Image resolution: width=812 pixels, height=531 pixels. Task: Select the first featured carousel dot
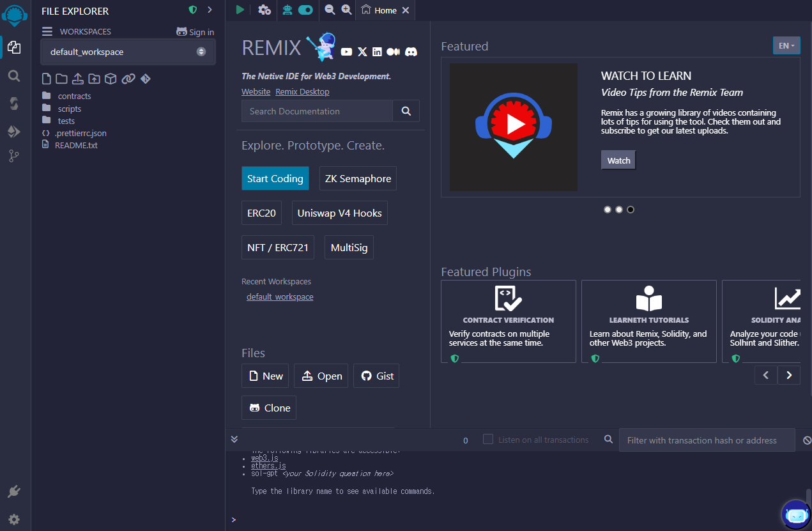608,210
